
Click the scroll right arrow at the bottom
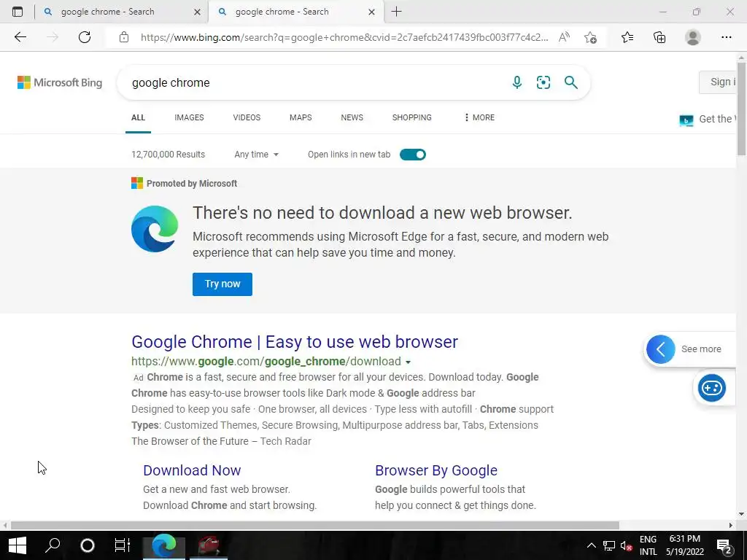pyautogui.click(x=731, y=526)
